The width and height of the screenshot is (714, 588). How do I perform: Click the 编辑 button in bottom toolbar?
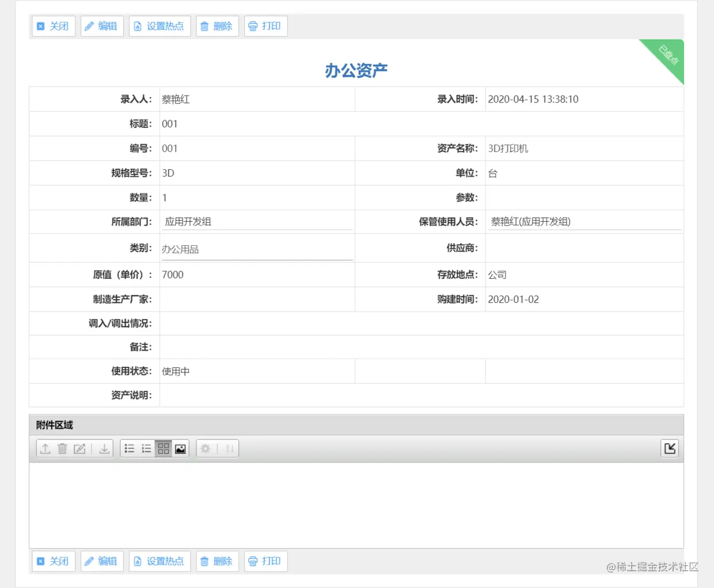click(x=102, y=561)
